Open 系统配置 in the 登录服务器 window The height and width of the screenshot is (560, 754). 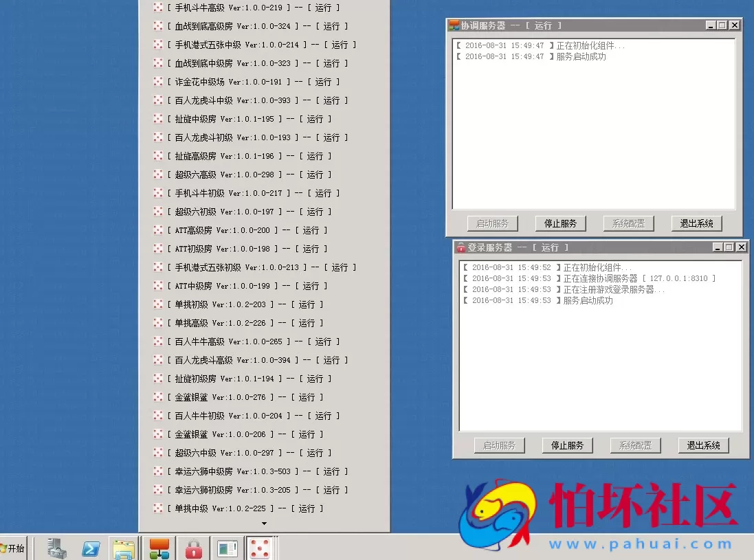tap(635, 445)
